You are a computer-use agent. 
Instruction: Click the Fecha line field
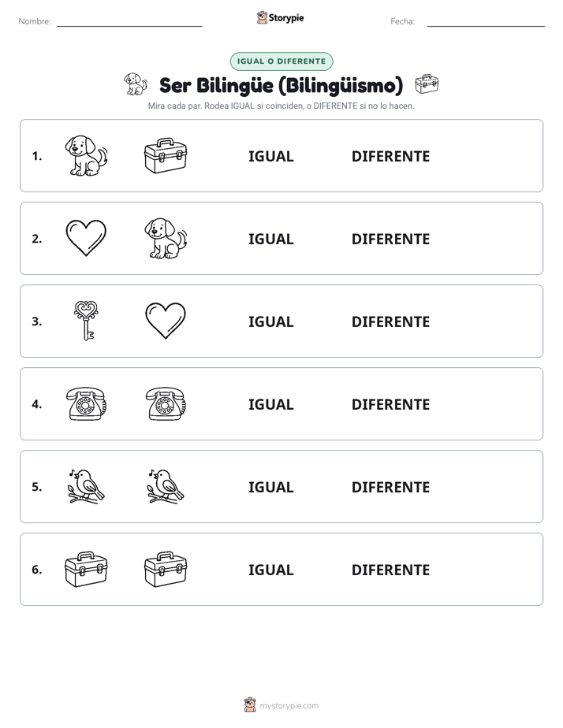[x=486, y=22]
